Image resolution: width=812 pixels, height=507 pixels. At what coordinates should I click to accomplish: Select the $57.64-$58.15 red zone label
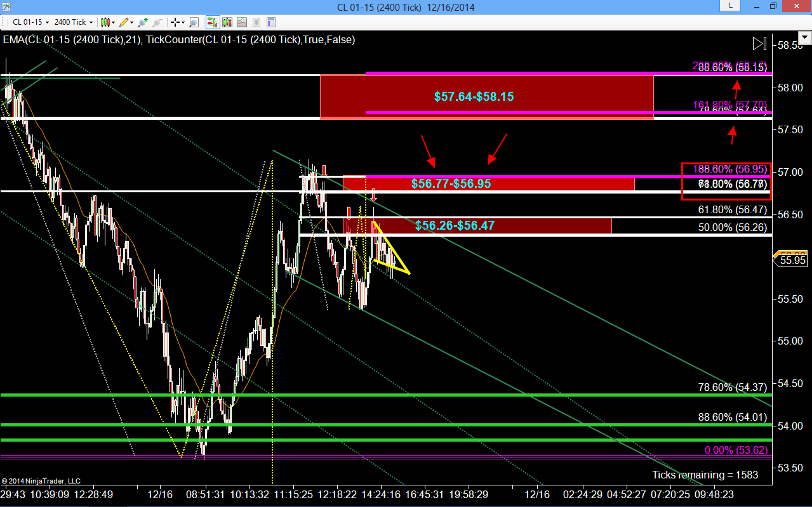(474, 97)
